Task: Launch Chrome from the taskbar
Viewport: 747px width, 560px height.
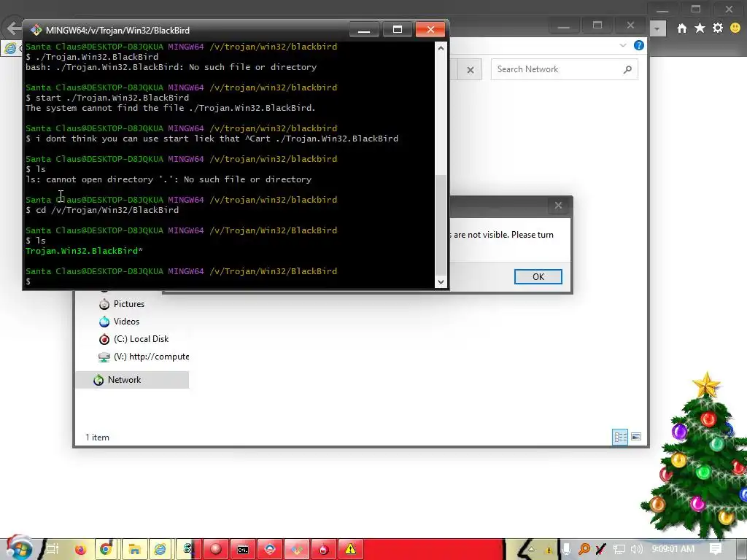Action: pyautogui.click(x=107, y=550)
